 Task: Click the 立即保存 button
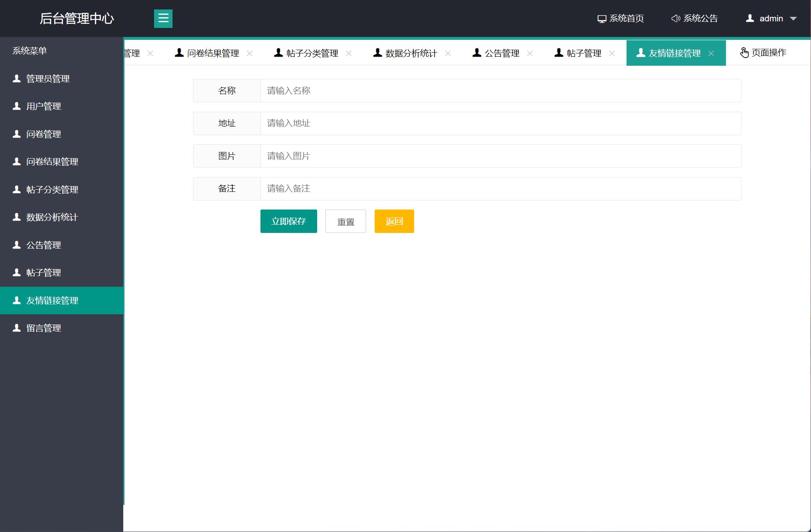point(288,221)
